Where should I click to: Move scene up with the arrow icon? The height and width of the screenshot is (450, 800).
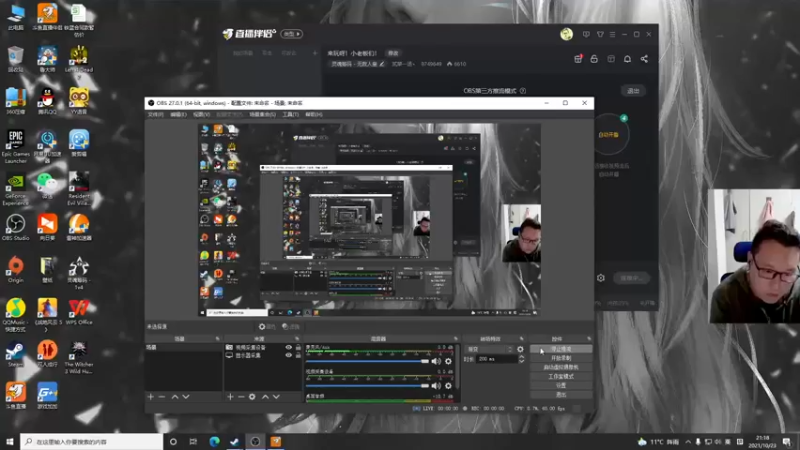point(175,396)
